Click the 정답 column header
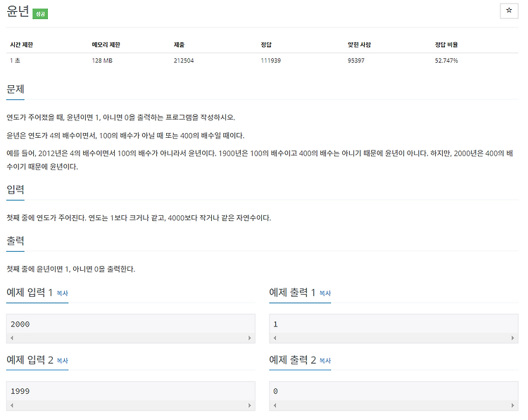Image resolution: width=528 pixels, height=420 pixels. [x=266, y=45]
